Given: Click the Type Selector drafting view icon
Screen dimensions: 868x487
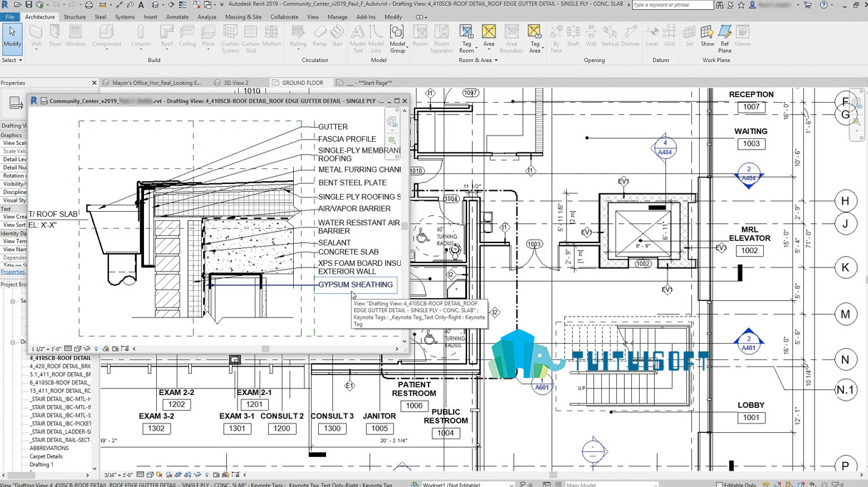Looking at the screenshot, I should (14, 103).
